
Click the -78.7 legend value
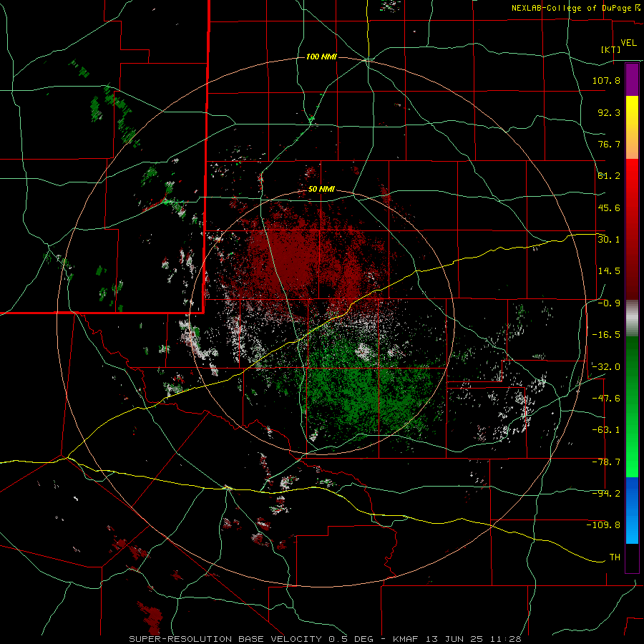point(606,462)
